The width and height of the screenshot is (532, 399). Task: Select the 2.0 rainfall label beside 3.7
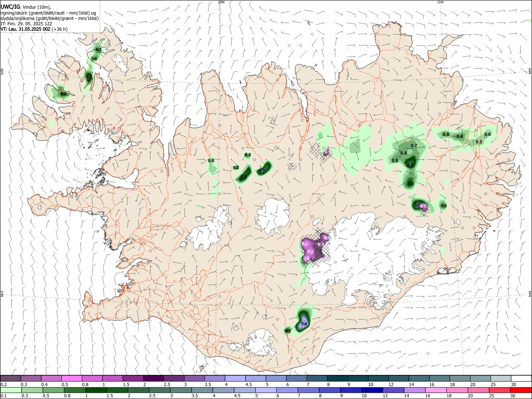tap(244, 177)
